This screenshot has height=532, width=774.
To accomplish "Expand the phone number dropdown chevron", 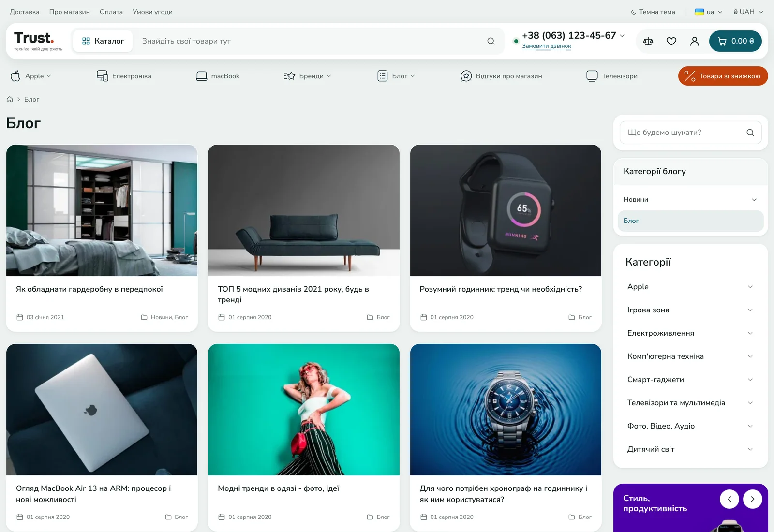I will (x=622, y=36).
